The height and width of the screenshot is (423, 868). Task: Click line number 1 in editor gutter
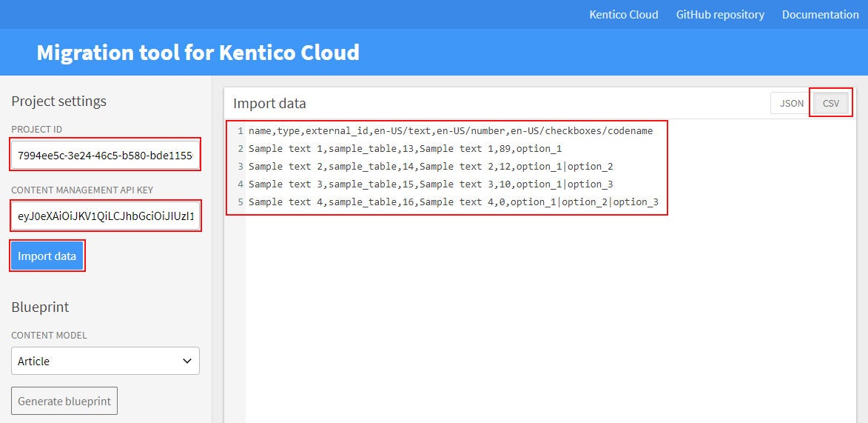coord(240,131)
